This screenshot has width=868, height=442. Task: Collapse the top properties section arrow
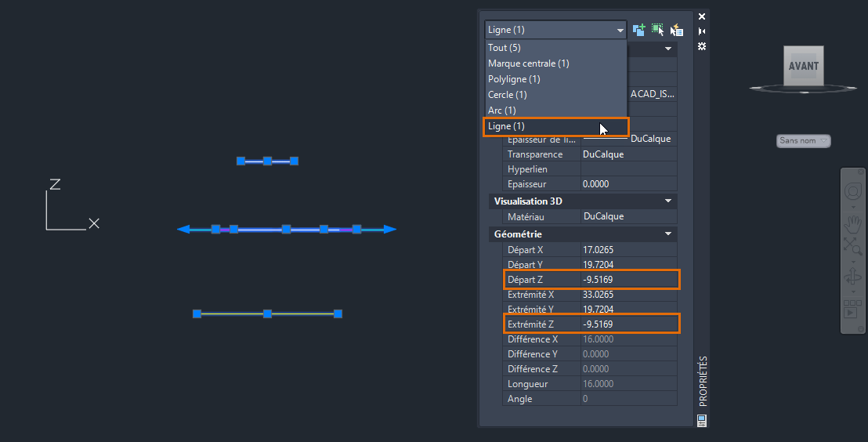[668, 49]
